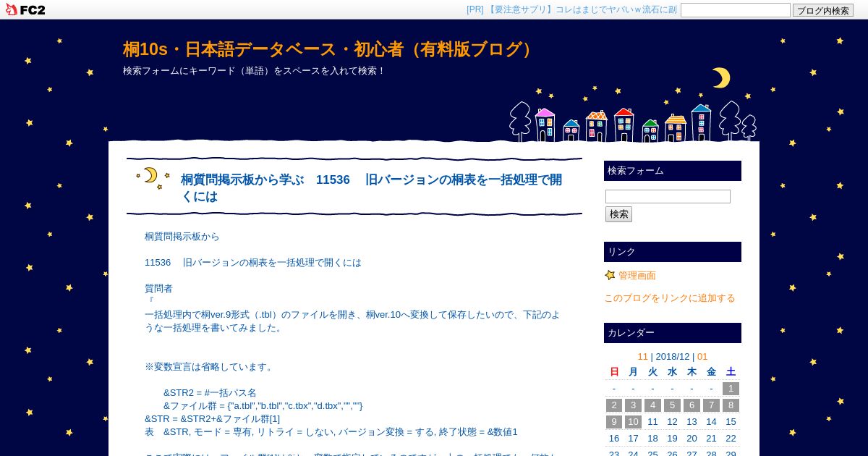Select calendar day 3
Viewport: 868px width, 456px height.
[x=633, y=405]
